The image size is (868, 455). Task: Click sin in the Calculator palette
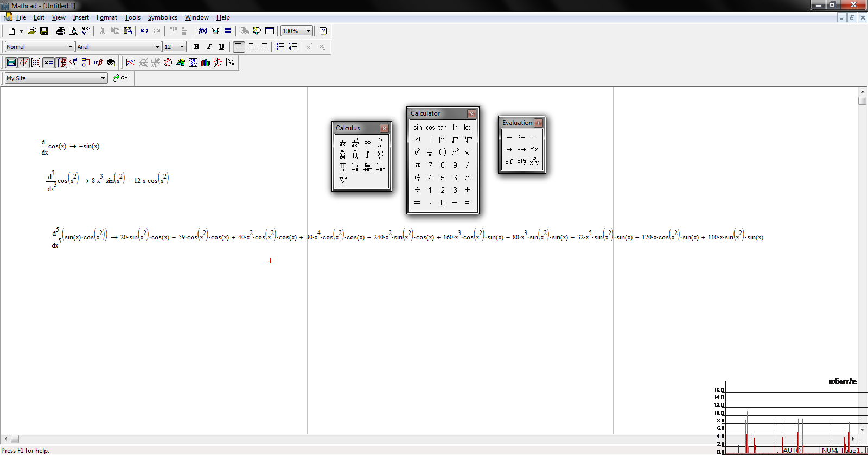pos(418,128)
